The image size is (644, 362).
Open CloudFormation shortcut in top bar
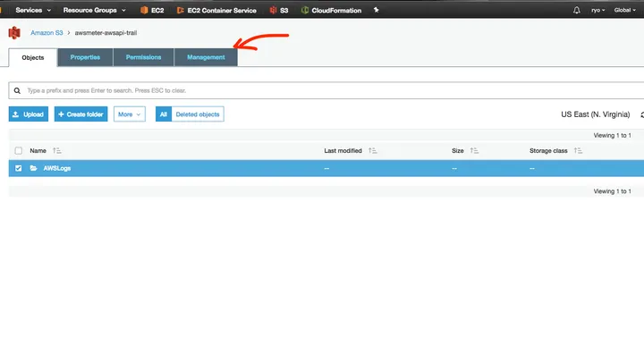[x=331, y=10]
